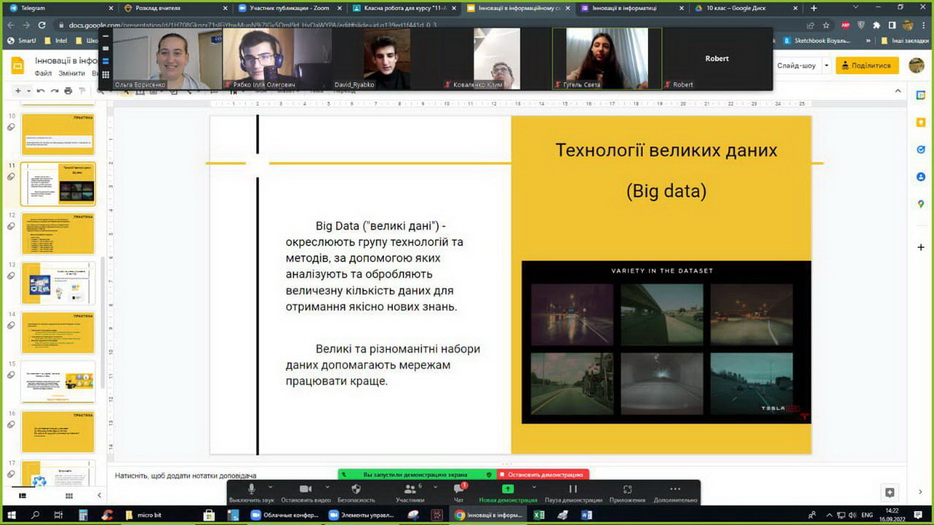Open AdBlock Plus extension icon

click(x=845, y=25)
